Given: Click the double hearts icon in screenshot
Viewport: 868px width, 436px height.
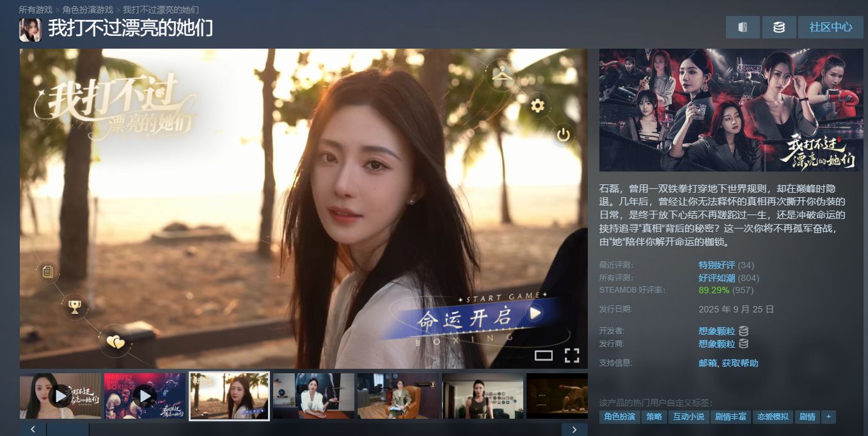Looking at the screenshot, I should [115, 343].
